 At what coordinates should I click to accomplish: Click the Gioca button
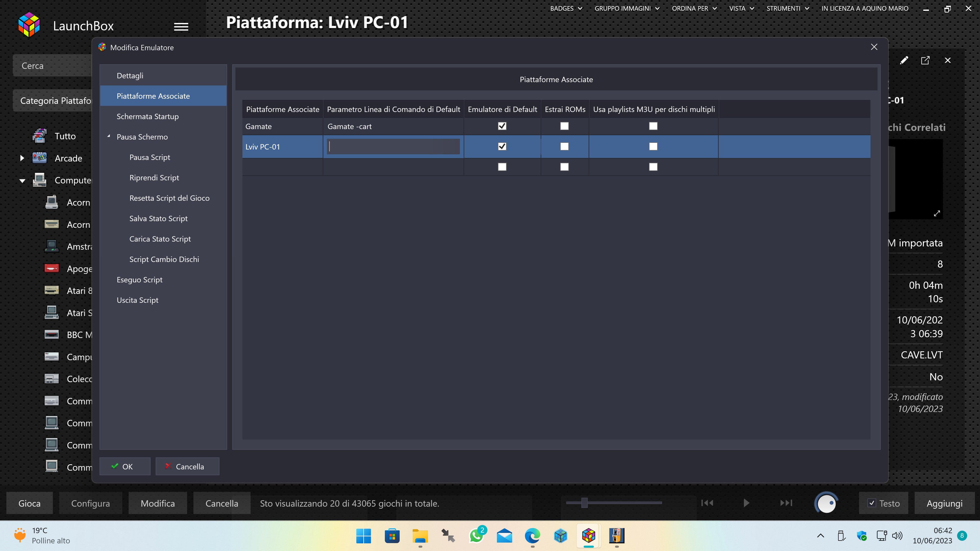coord(29,503)
